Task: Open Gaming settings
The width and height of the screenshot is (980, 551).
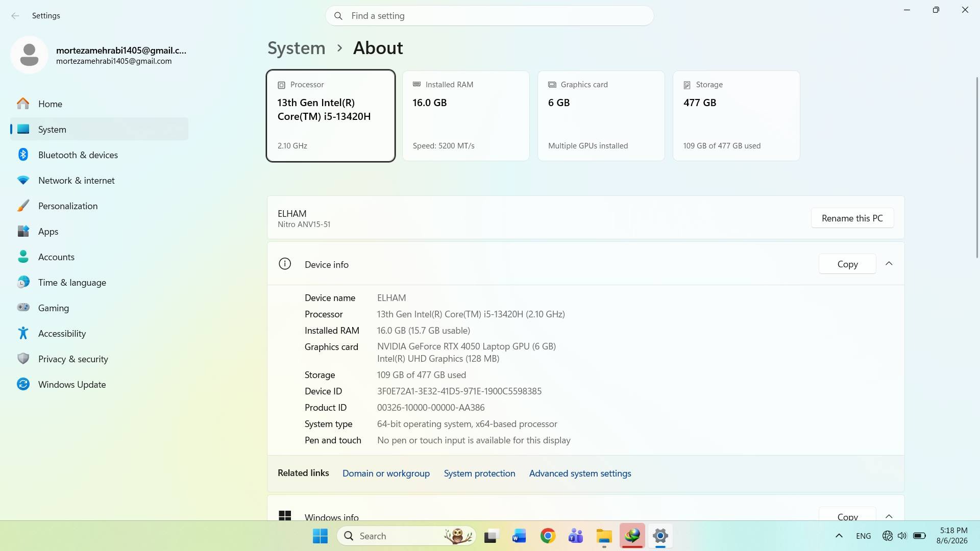Action: pyautogui.click(x=99, y=308)
